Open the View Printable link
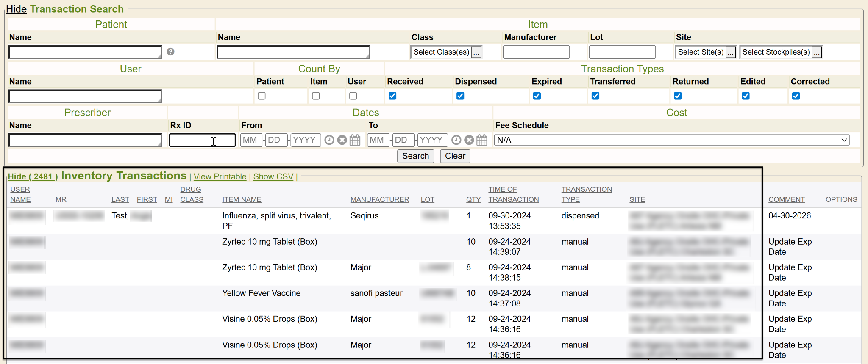Screen dimensions: 868x364 tap(220, 176)
